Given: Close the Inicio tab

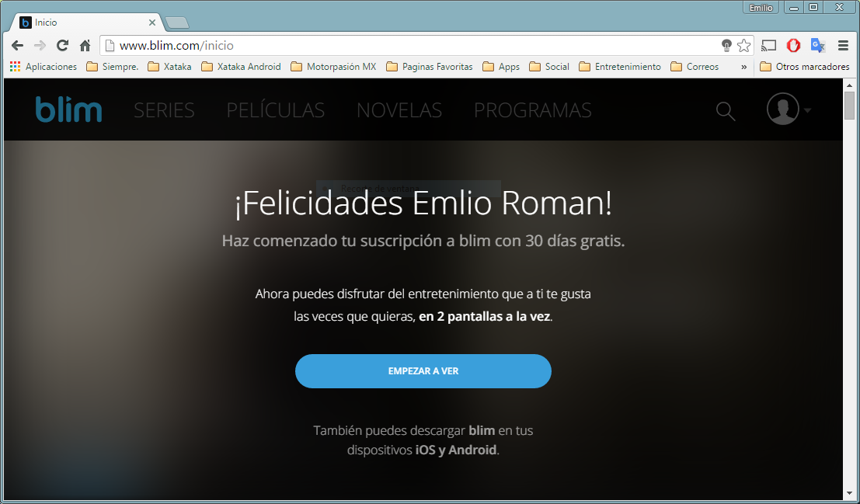Looking at the screenshot, I should pos(152,23).
